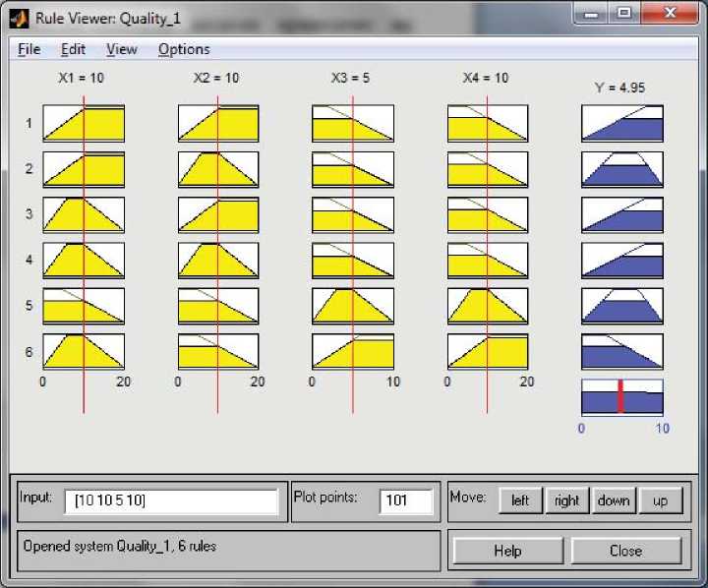This screenshot has width=708, height=588.
Task: Minimize the Rule Viewer window
Action: pyautogui.click(x=591, y=14)
